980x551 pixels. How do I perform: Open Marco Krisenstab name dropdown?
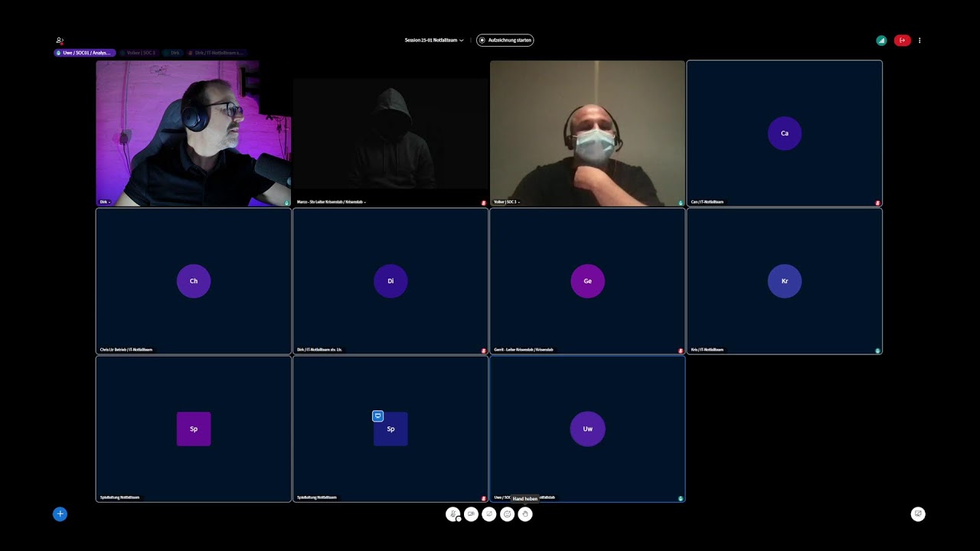(x=332, y=202)
